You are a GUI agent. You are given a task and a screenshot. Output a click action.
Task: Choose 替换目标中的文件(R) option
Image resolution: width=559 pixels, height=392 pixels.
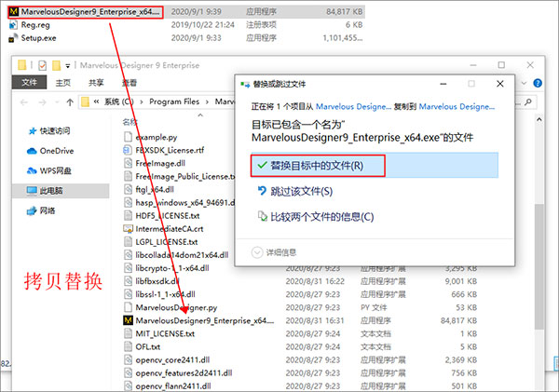click(375, 166)
